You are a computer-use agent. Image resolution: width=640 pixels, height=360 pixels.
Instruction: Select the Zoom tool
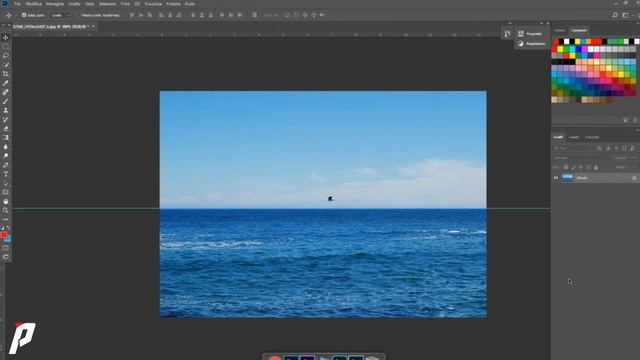(x=5, y=211)
